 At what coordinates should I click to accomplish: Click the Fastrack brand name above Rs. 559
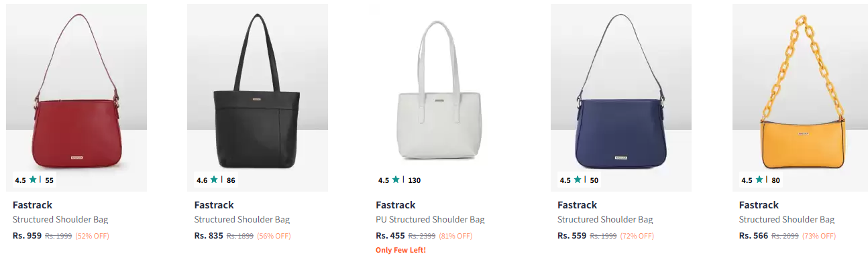577,205
